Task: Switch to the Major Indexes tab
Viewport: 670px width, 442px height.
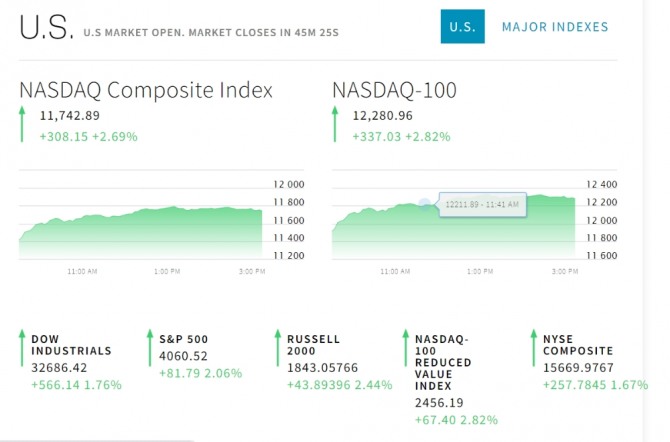Action: (x=554, y=27)
